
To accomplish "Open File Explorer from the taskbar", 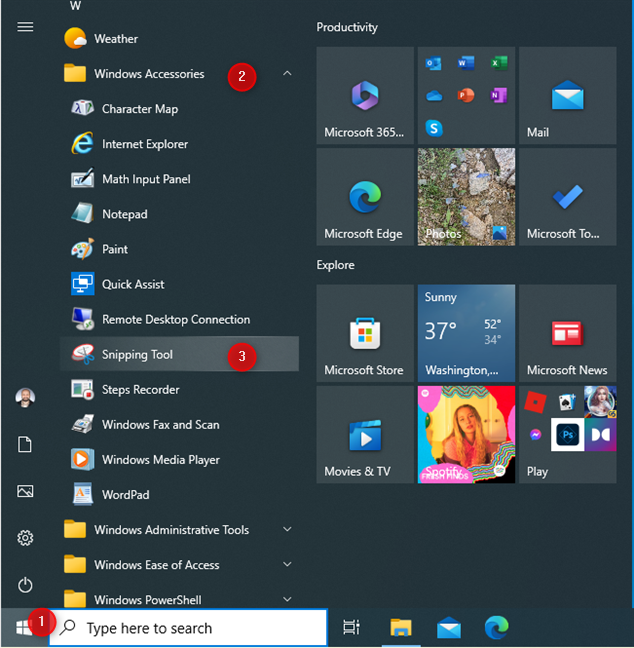I will coord(401,628).
